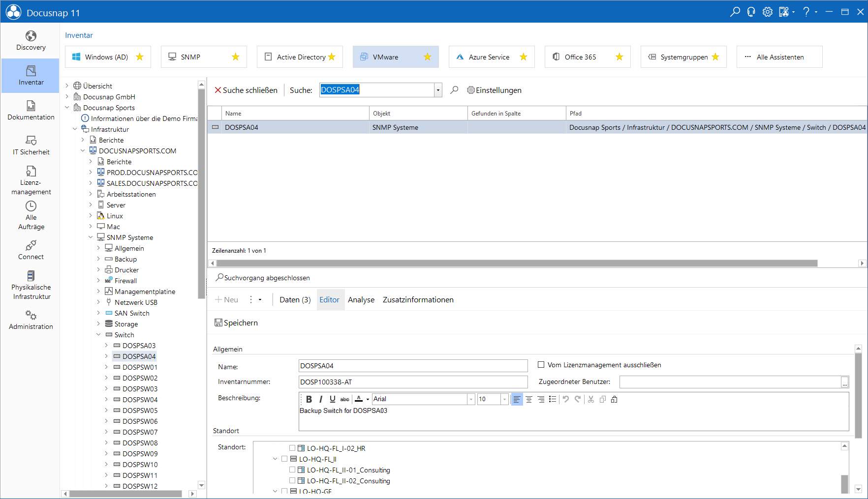Viewport: 868px width, 499px height.
Task: Click the search results horizontal scrollbar
Action: click(x=517, y=263)
